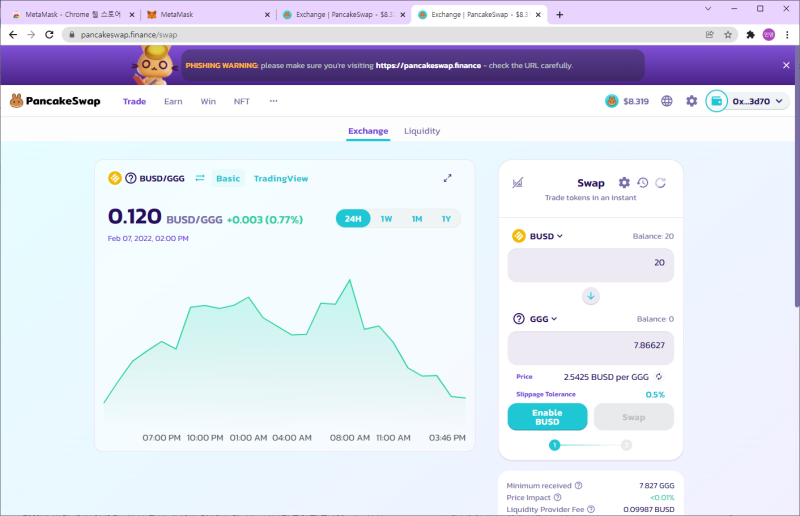
Task: Click the GGG amount input field
Action: pyautogui.click(x=591, y=348)
